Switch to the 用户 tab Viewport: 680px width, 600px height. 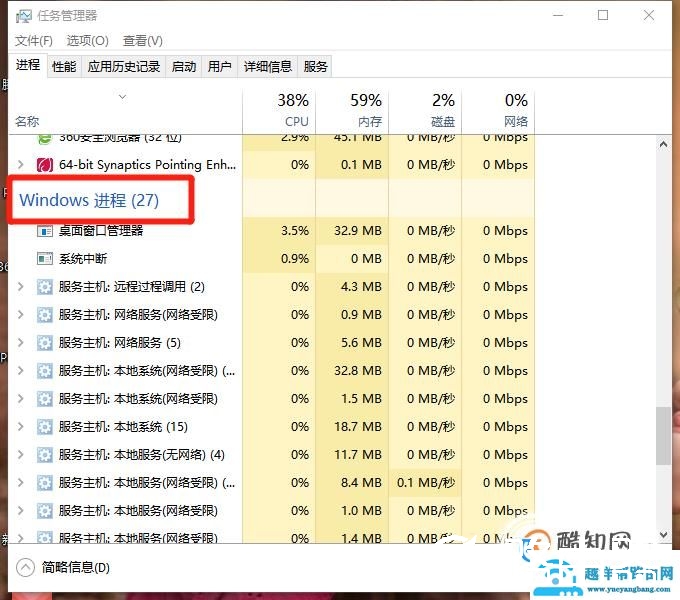pos(219,67)
